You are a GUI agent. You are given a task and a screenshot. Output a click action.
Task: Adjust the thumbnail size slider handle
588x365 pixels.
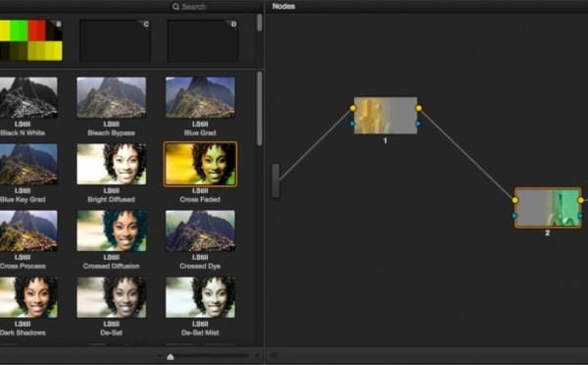171,356
